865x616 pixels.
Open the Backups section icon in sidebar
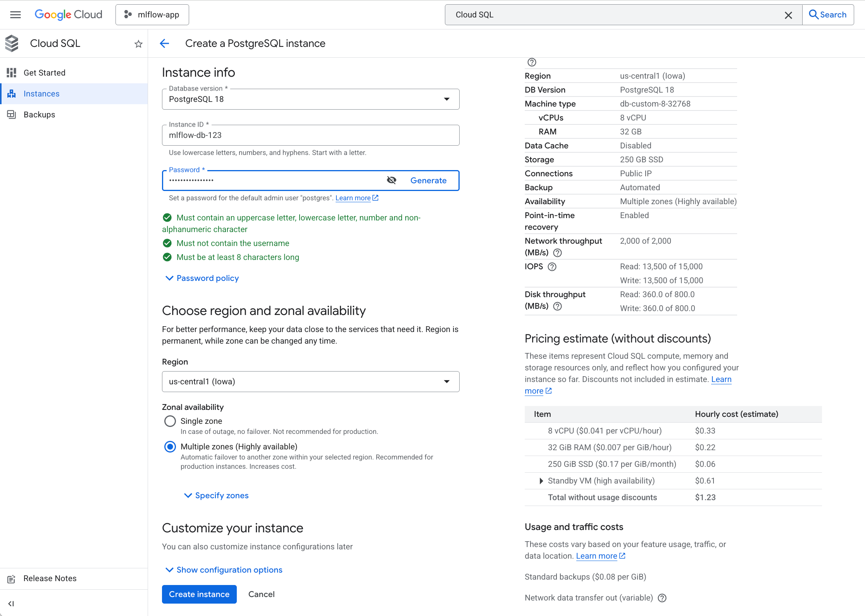click(11, 114)
